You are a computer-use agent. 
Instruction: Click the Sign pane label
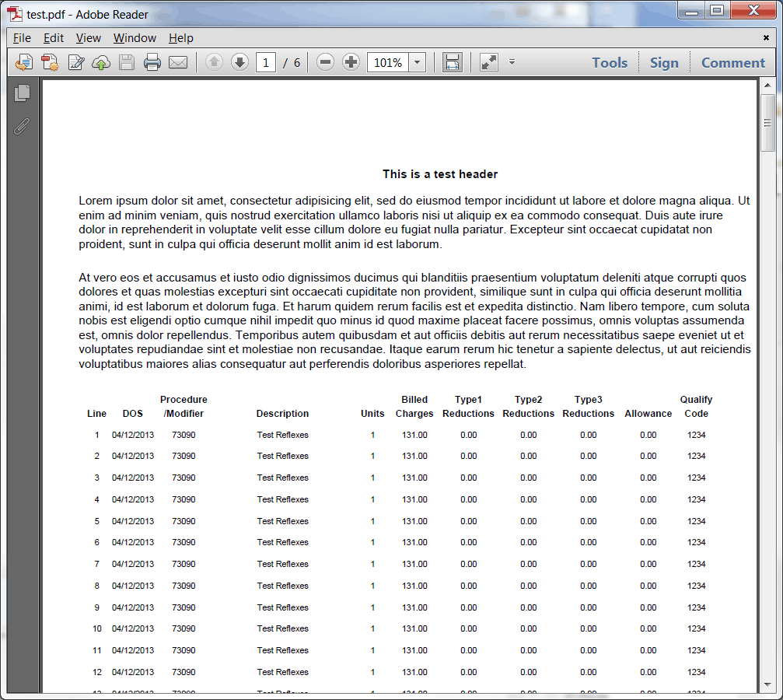[664, 62]
